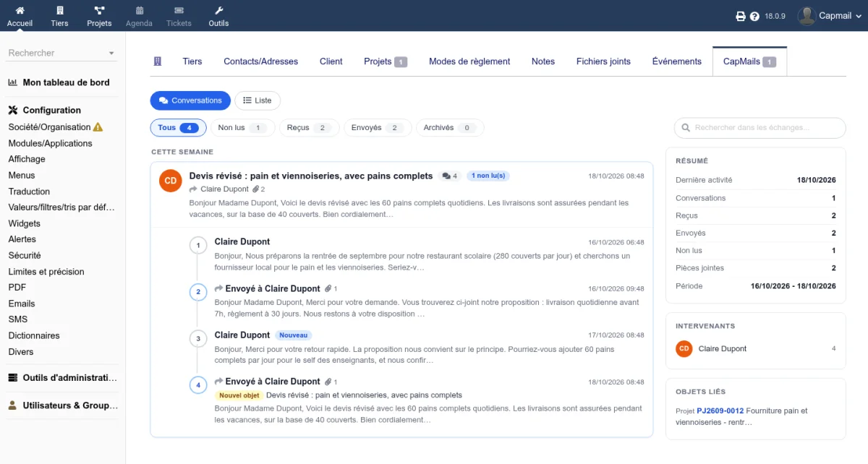Click the warning icon next to Société/Organisation
This screenshot has width=868, height=464.
(98, 127)
